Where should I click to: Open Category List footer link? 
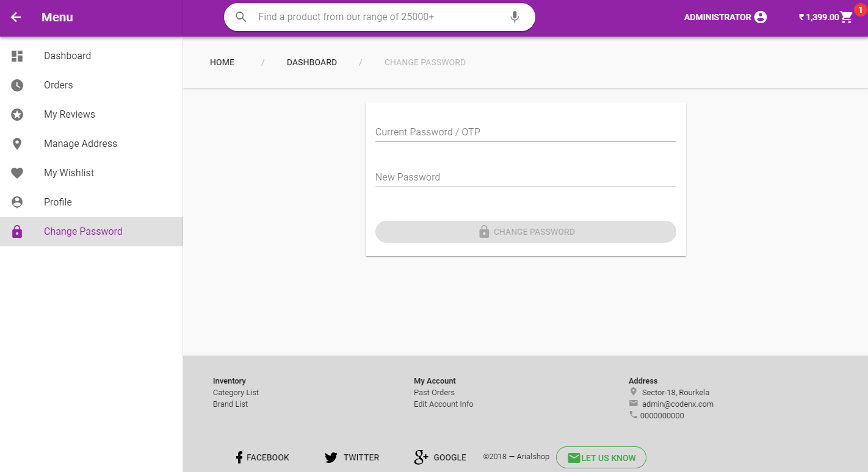pos(236,393)
